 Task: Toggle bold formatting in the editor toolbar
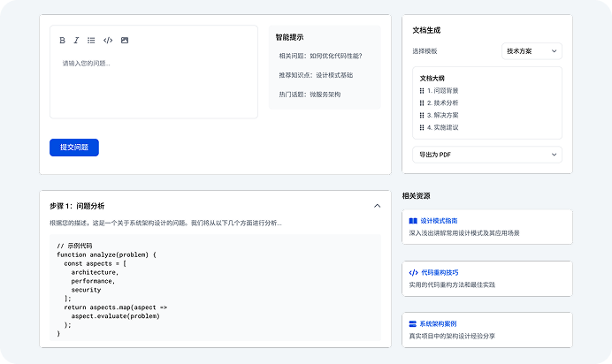[62, 40]
